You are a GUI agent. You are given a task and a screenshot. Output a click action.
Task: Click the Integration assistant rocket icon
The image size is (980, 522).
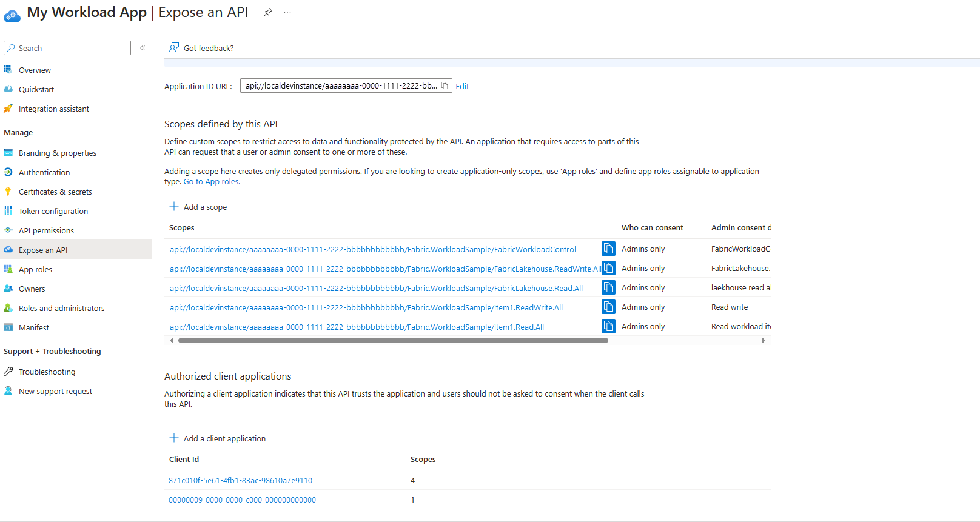(x=8, y=108)
